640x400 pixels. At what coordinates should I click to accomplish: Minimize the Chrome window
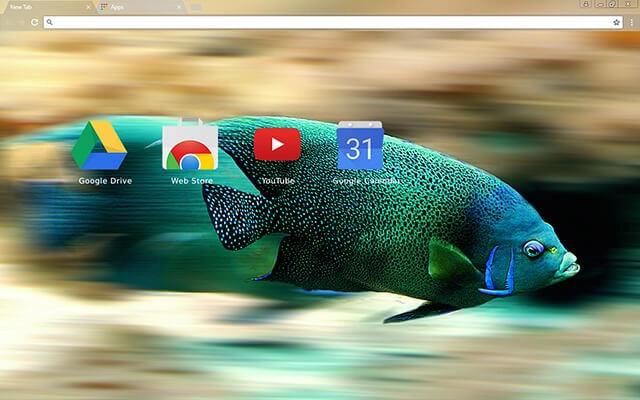pos(599,4)
